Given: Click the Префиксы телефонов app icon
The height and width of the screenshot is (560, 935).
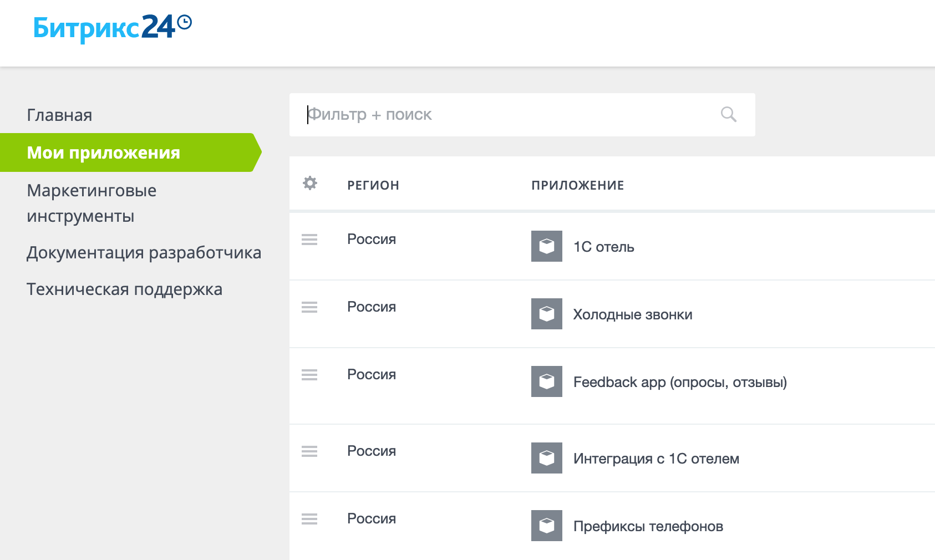Looking at the screenshot, I should pos(547,526).
